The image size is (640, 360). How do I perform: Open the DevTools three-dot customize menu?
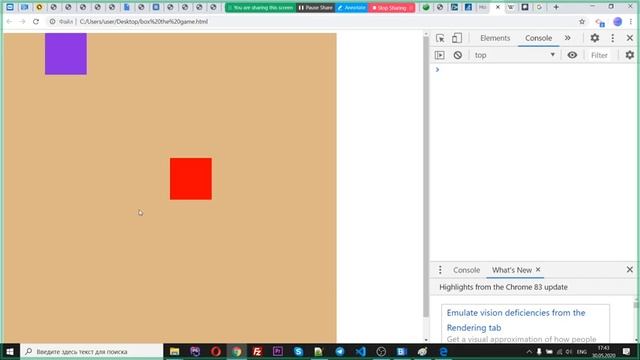pyautogui.click(x=613, y=38)
